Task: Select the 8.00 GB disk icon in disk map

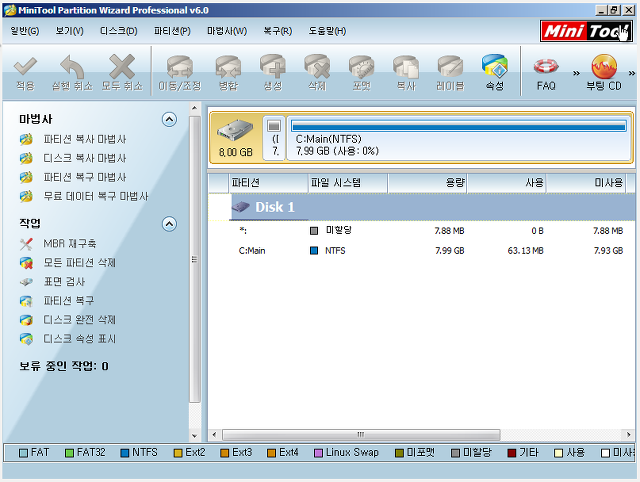Action: [x=235, y=131]
